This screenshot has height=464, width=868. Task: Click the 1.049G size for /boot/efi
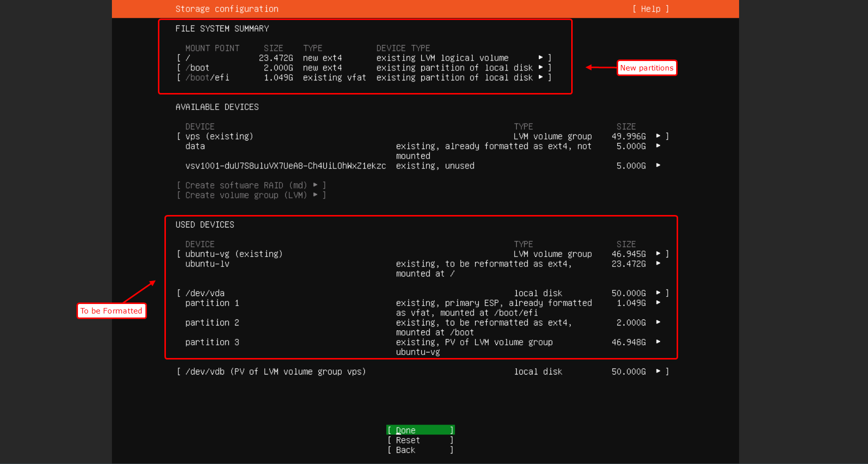(278, 77)
